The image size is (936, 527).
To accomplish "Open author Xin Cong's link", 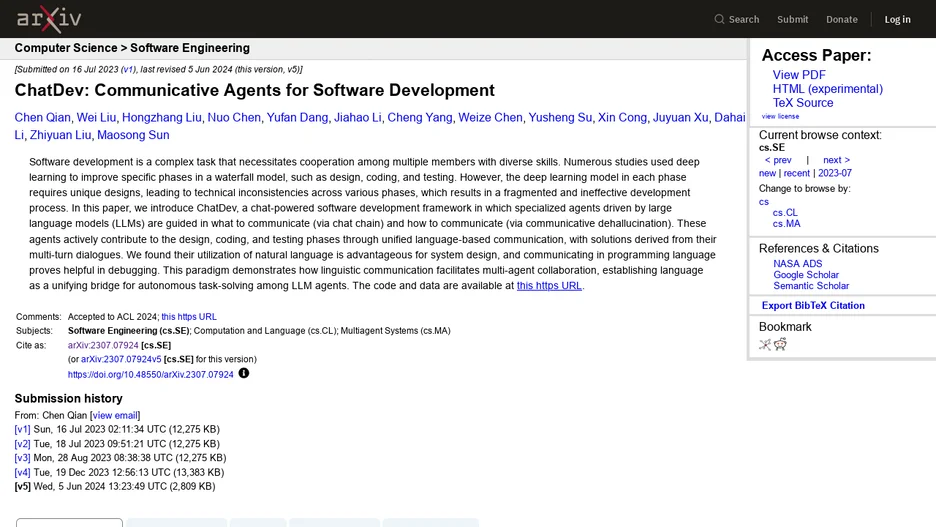I will click(x=622, y=118).
